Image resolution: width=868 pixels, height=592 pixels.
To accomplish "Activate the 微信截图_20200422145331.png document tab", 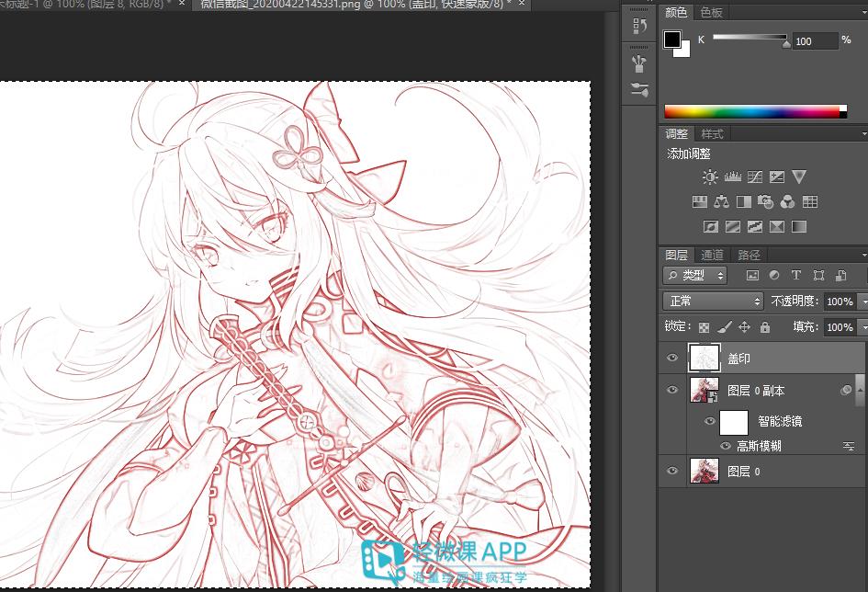I will tap(353, 4).
